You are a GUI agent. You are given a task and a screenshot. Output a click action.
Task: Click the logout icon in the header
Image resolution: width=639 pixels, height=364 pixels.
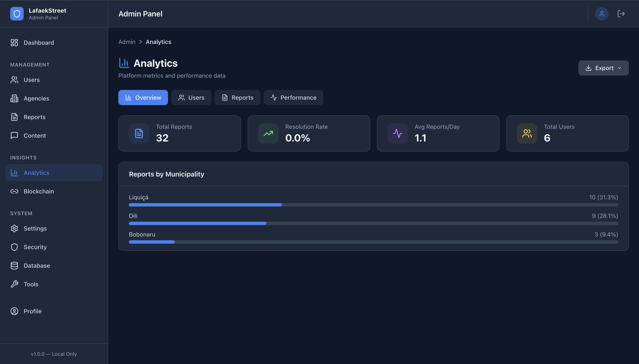(x=621, y=14)
